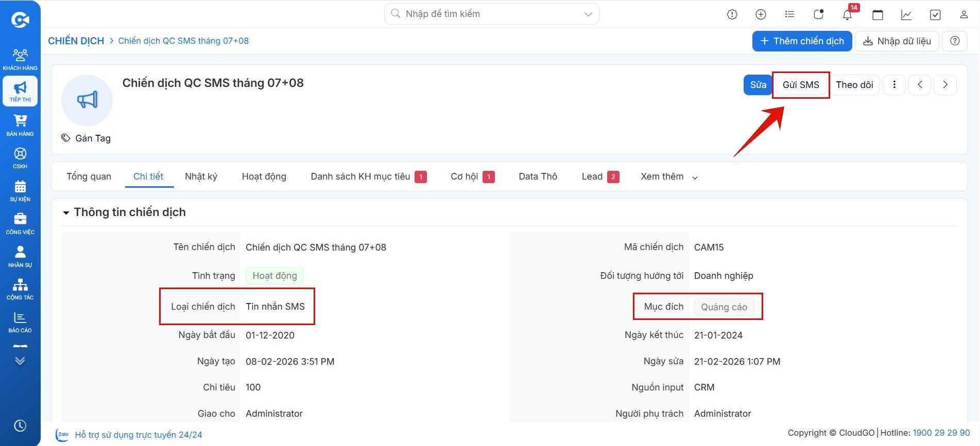Click hotline number 1900 29 29 90
Image resolution: width=980 pixels, height=446 pixels.
coord(941,433)
